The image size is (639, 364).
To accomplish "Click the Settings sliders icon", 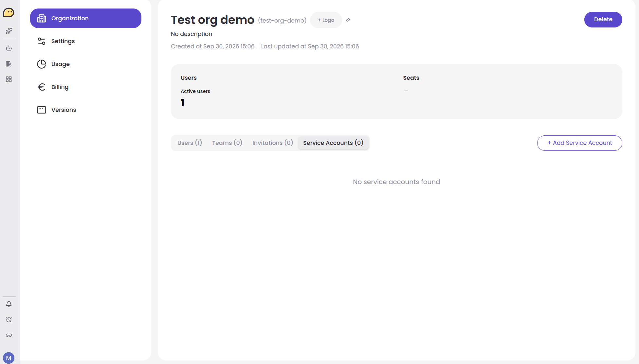I will tap(42, 41).
